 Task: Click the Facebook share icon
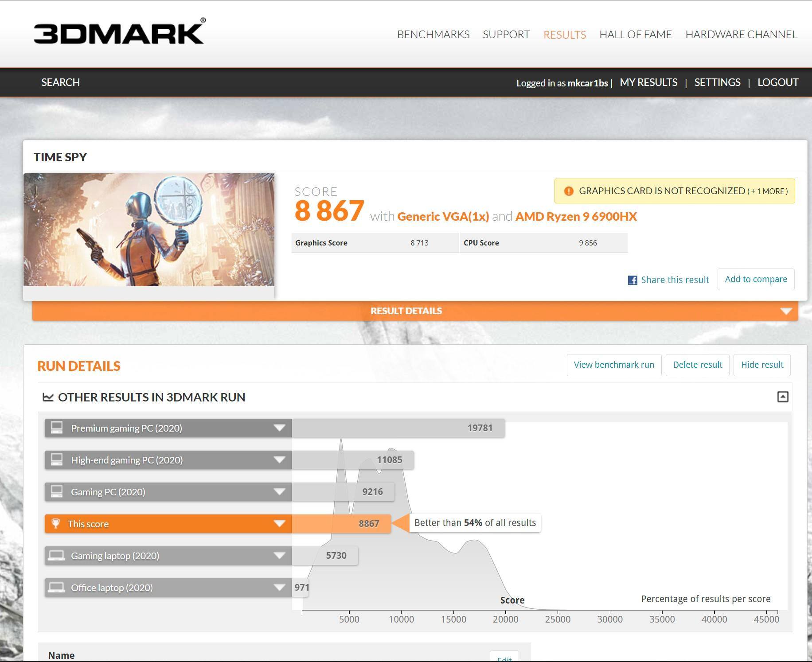tap(632, 280)
